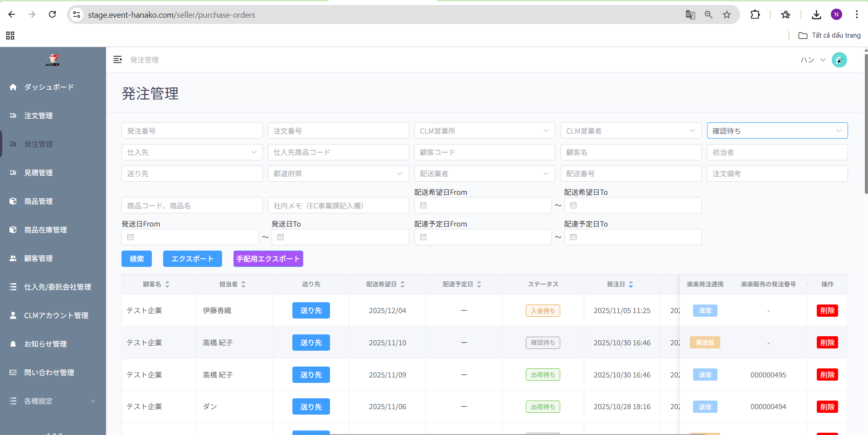This screenshot has width=868, height=435.
Task: Sort table by 発注日 column
Action: tap(631, 284)
